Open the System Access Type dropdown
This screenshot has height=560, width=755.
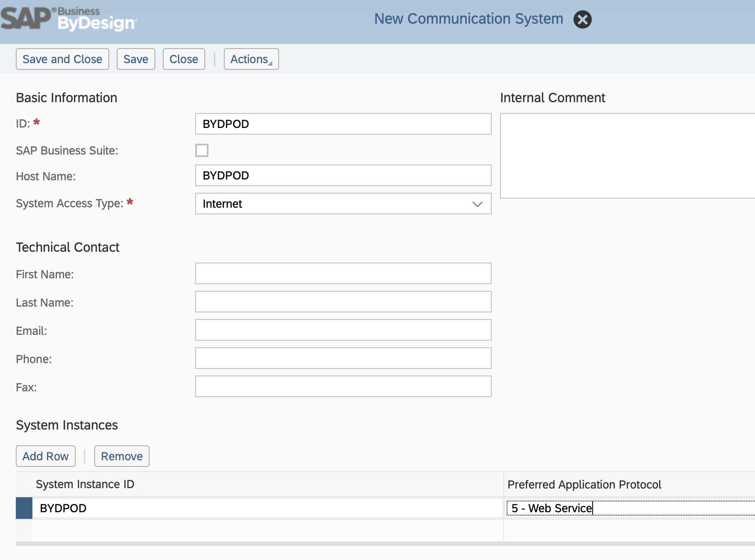[x=478, y=204]
